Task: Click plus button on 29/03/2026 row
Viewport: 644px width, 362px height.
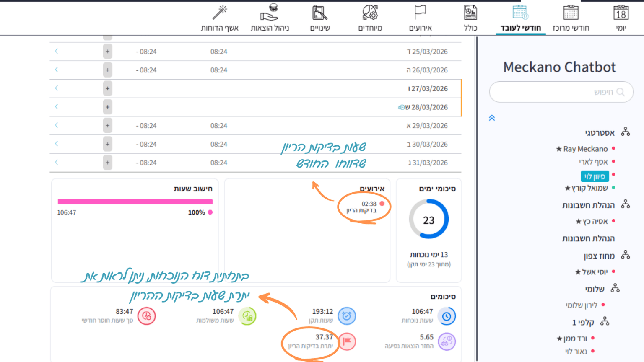Action: [x=107, y=125]
